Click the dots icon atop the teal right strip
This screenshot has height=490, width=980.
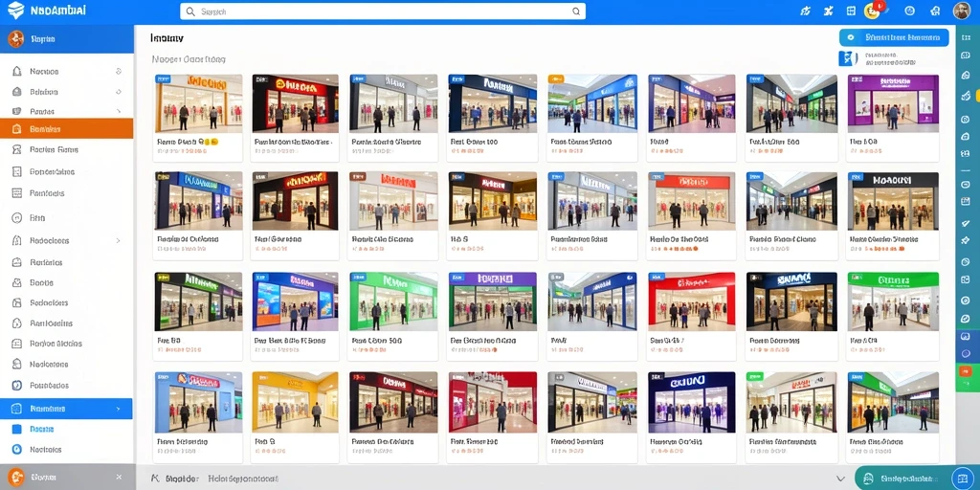(967, 38)
